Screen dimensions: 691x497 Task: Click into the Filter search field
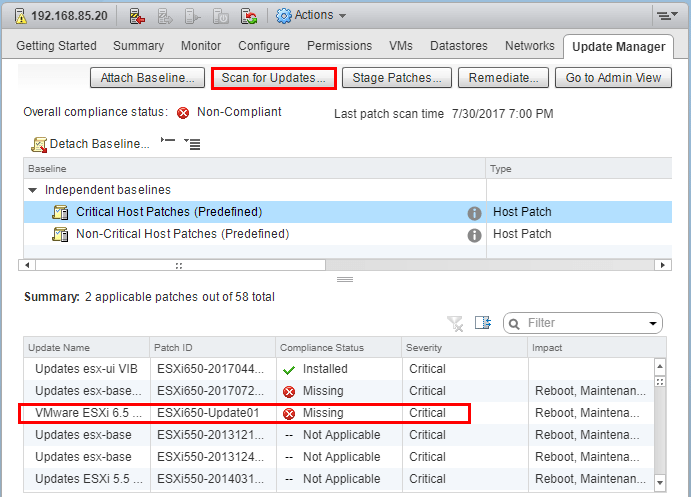click(x=585, y=323)
